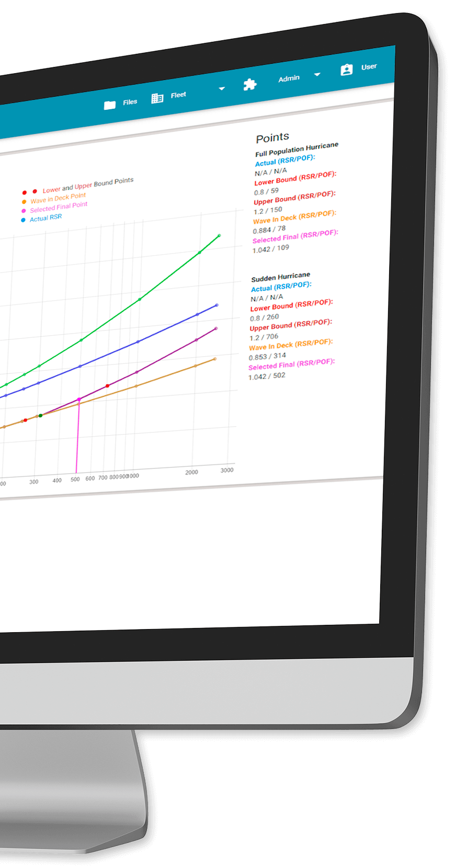Viewport: 455px width, 868px height.
Task: Click the Full Population Hurricane heading
Action: (x=297, y=150)
